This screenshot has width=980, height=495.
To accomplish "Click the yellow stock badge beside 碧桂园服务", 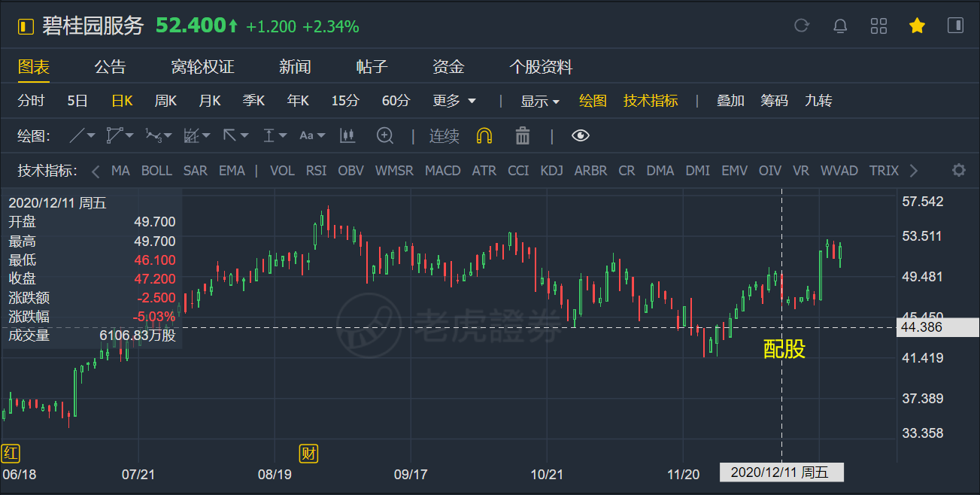I will pos(26,27).
